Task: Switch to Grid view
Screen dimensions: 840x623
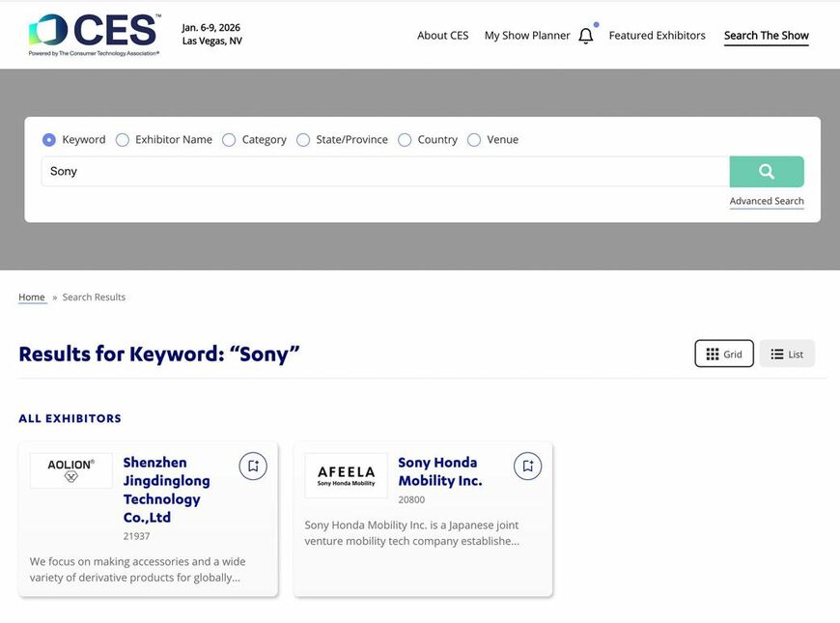Action: (x=724, y=354)
